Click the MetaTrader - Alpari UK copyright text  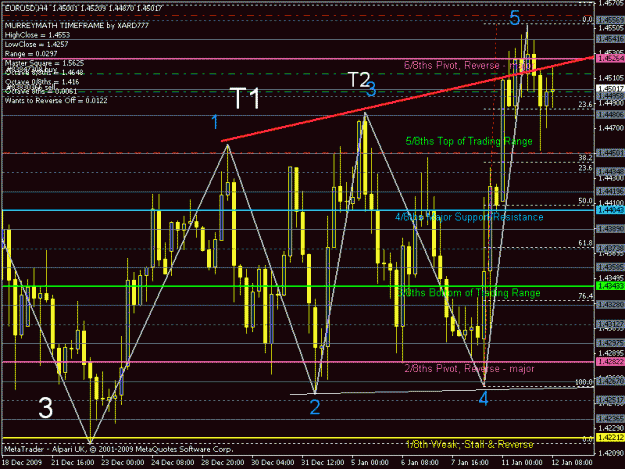[x=118, y=449]
